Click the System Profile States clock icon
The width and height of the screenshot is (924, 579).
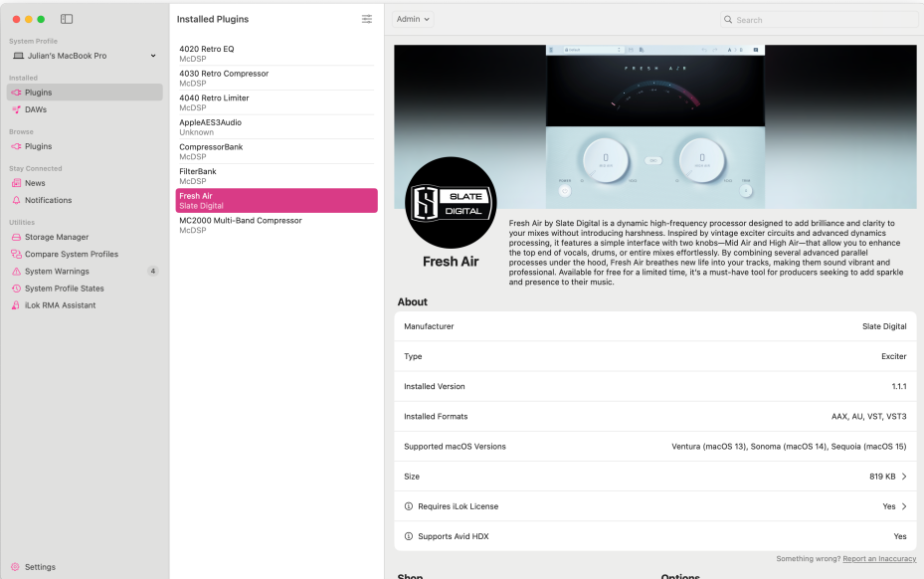point(17,289)
